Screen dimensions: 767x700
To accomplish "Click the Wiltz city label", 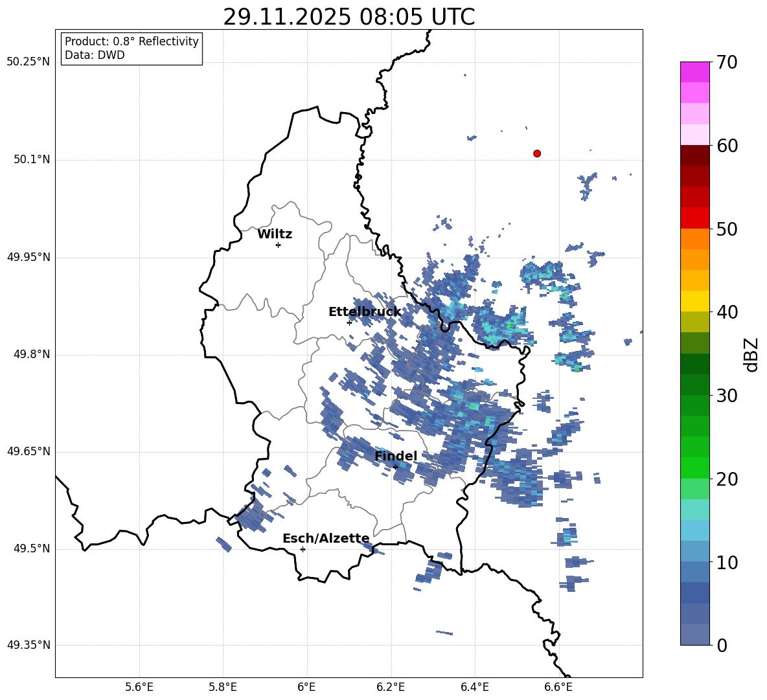I will point(275,234).
